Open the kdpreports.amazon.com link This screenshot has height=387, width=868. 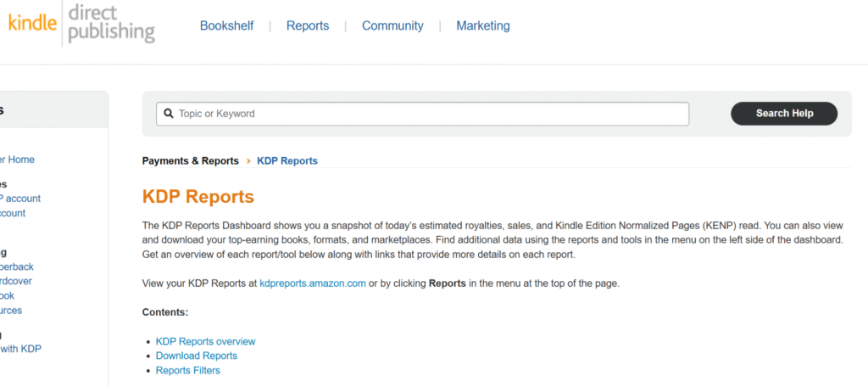coord(313,283)
